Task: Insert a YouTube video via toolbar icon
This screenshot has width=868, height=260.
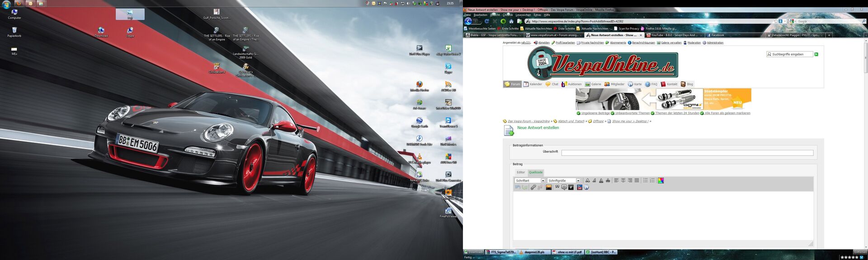Action: click(579, 187)
